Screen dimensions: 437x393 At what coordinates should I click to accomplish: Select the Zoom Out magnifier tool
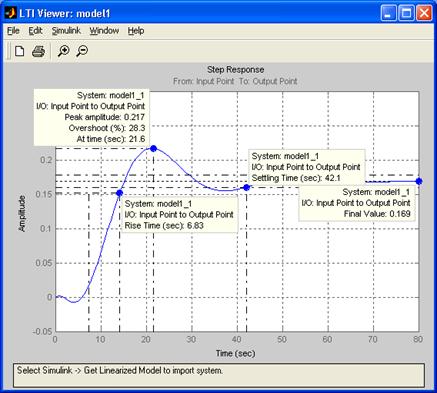82,51
